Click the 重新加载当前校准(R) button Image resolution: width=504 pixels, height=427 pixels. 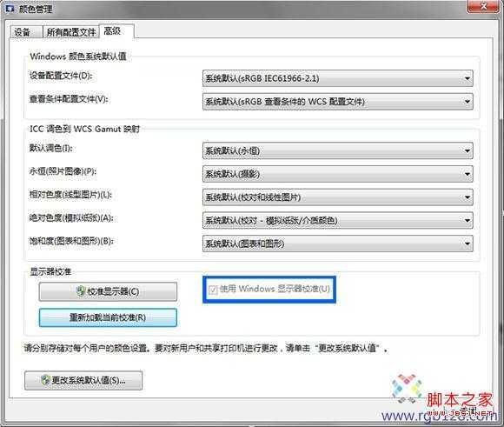tap(108, 317)
